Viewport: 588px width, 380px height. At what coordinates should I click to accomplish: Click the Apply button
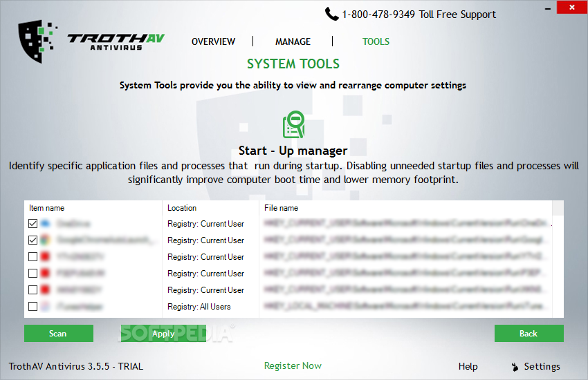tap(163, 333)
